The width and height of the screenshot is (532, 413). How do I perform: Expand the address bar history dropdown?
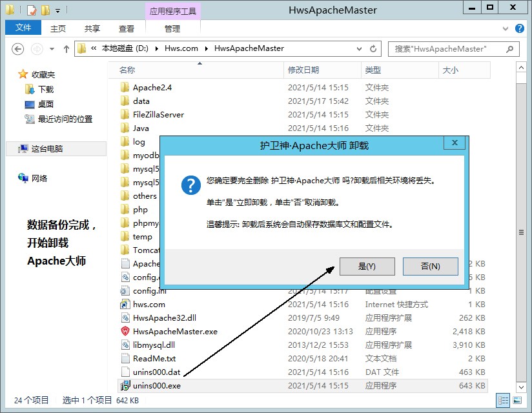click(x=360, y=49)
